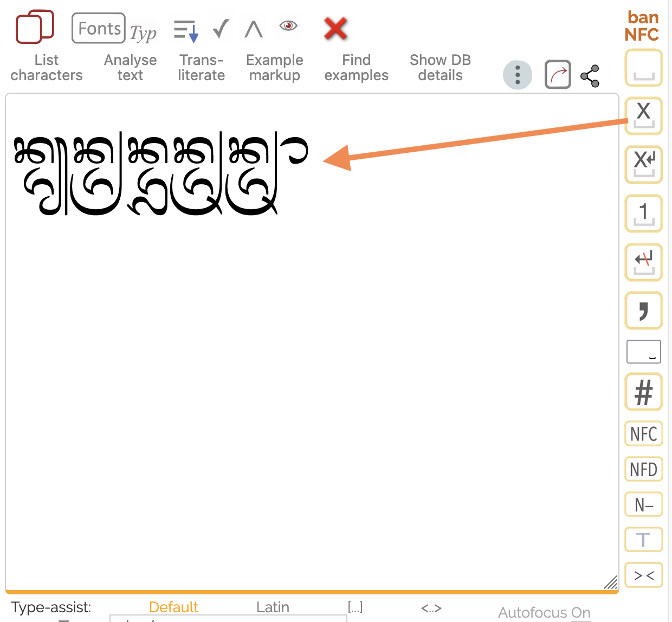Click the red X clear icon
Screen dimensions: 672x622
tap(335, 28)
